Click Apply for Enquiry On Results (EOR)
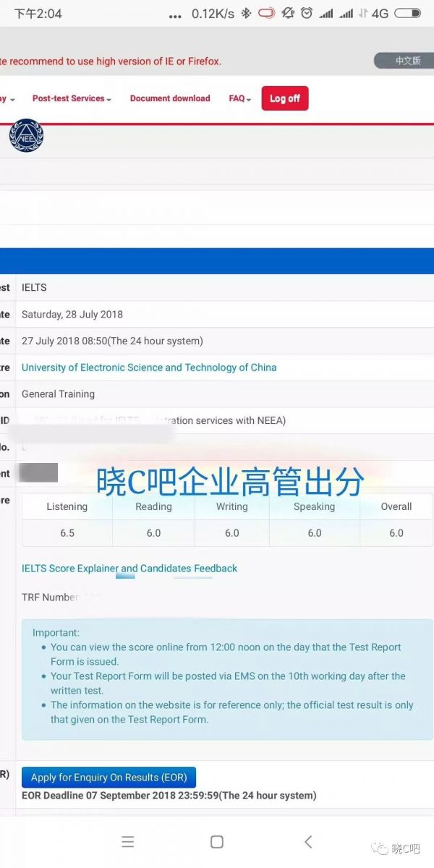Viewport: 434px width, 868px height. click(109, 778)
